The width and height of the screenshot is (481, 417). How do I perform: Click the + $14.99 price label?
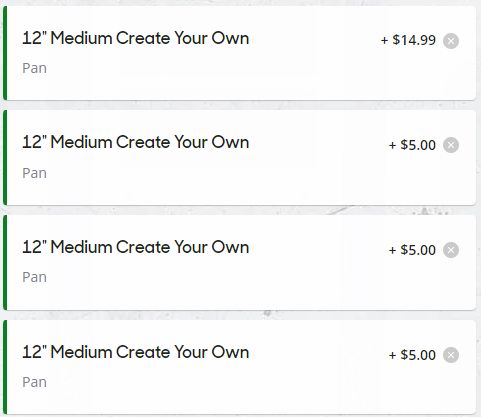coord(408,40)
